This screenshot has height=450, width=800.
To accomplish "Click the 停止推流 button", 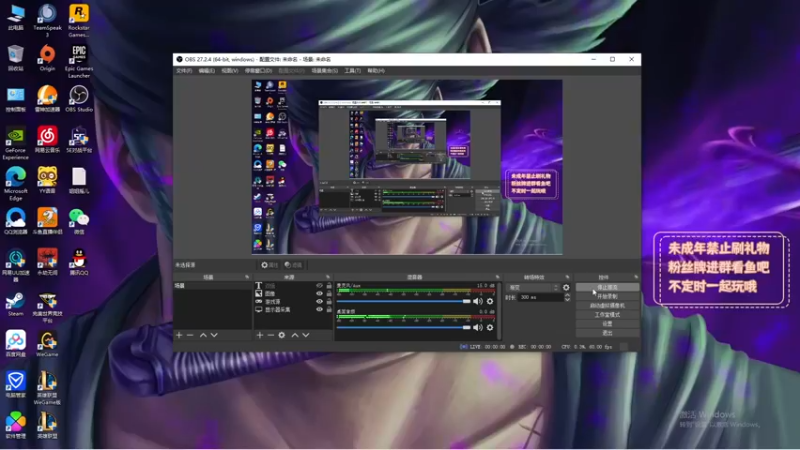I will click(607, 287).
